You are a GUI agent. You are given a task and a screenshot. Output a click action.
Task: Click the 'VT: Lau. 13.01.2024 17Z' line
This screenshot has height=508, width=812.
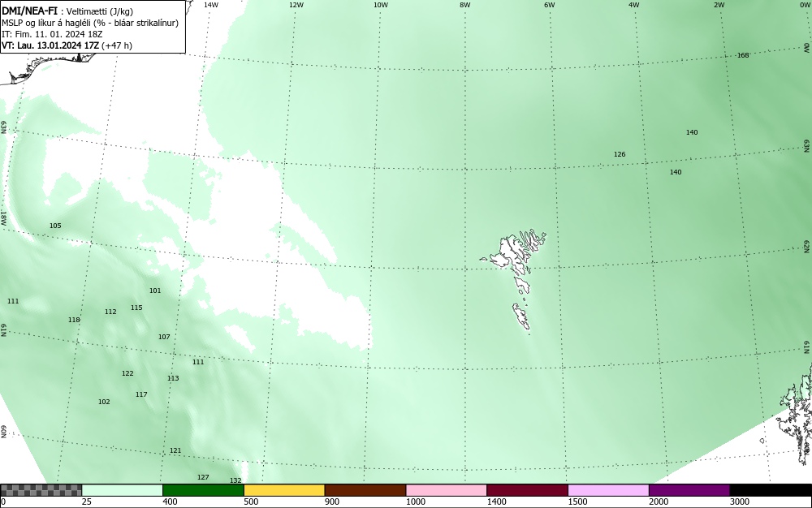(50, 45)
